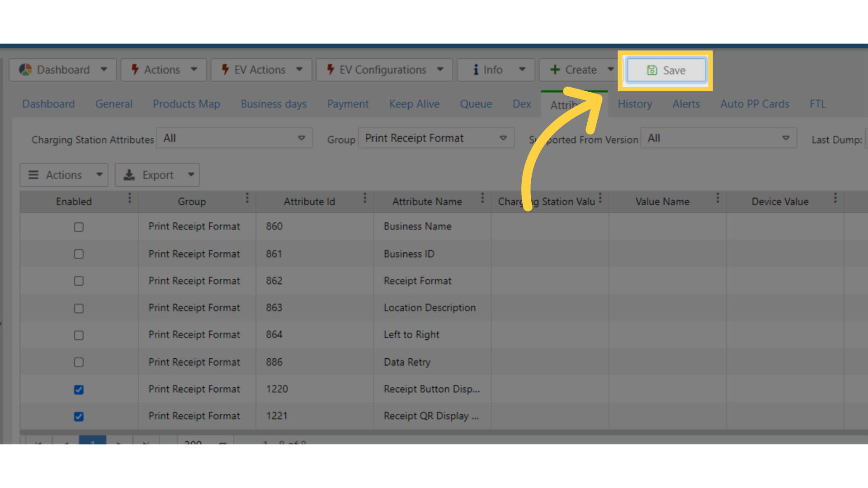The width and height of the screenshot is (868, 488).
Task: Click the Left to Right attribute cell
Action: [x=432, y=335]
